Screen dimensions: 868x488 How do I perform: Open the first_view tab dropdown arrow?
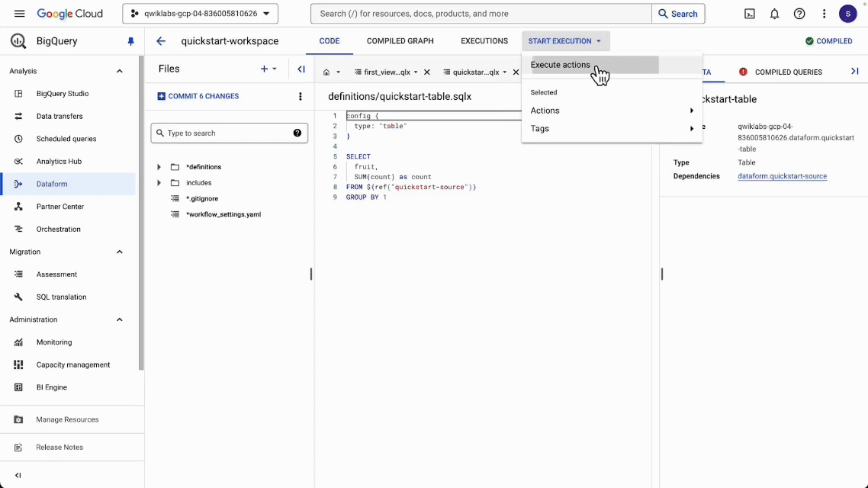pos(416,72)
